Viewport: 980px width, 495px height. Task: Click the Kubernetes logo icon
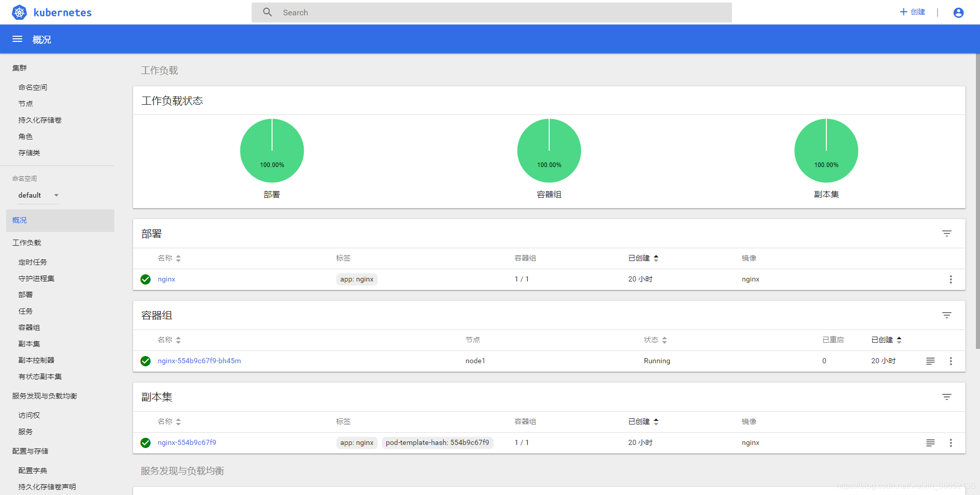pyautogui.click(x=19, y=12)
